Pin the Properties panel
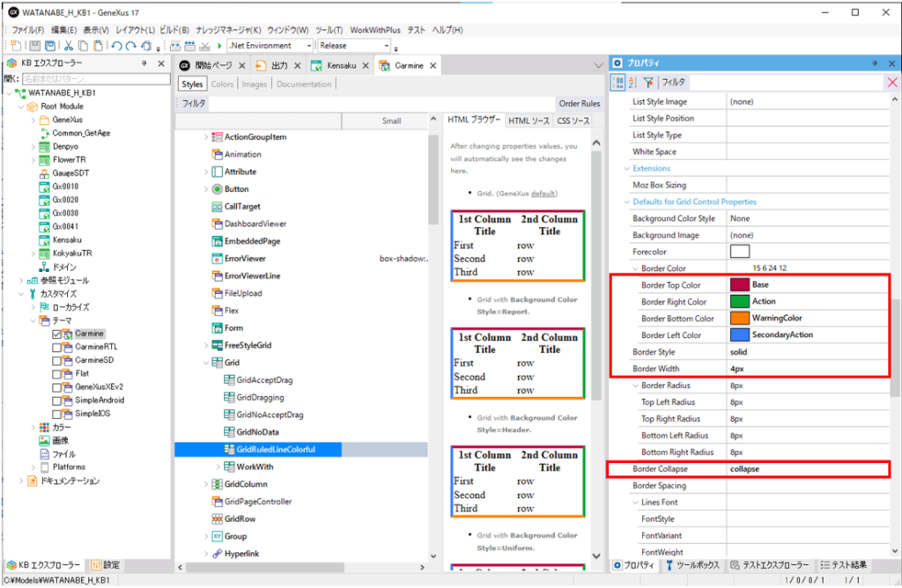This screenshot has width=902, height=588. click(875, 63)
